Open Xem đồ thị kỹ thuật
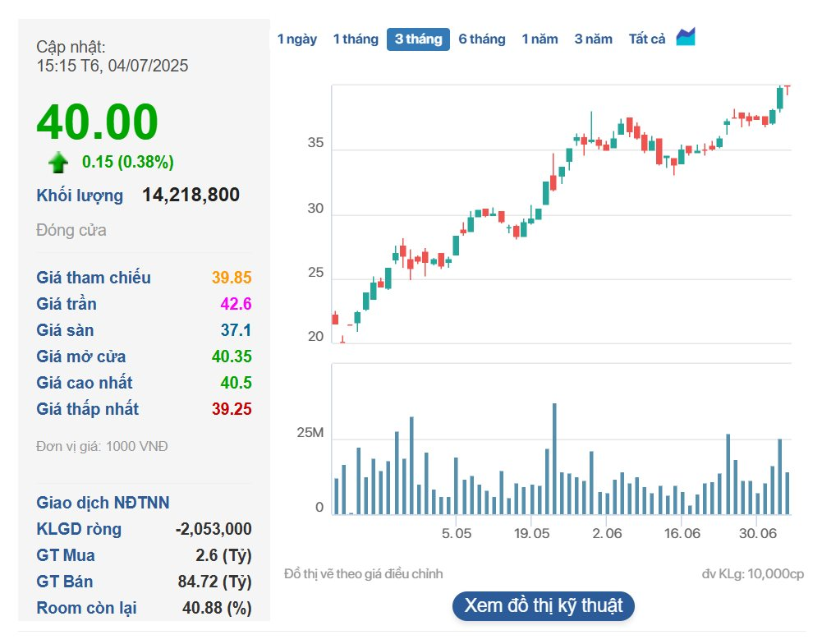This screenshot has height=644, width=822. pos(544,606)
